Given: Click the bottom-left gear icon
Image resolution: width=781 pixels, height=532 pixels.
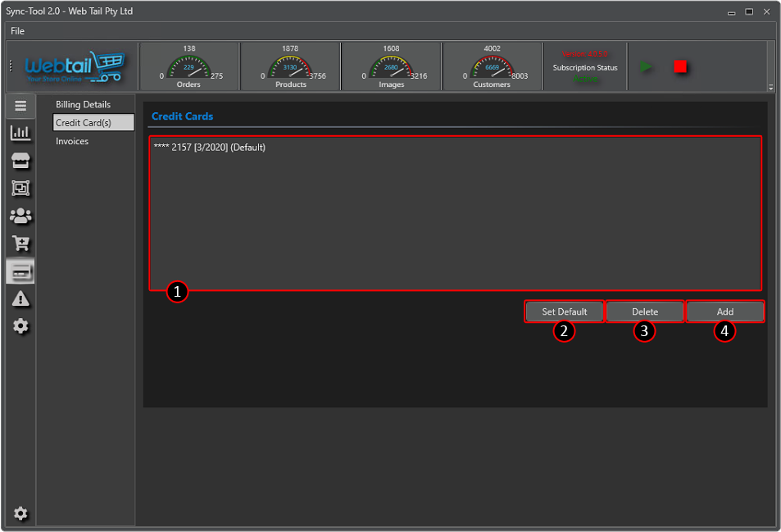Looking at the screenshot, I should pyautogui.click(x=20, y=514).
